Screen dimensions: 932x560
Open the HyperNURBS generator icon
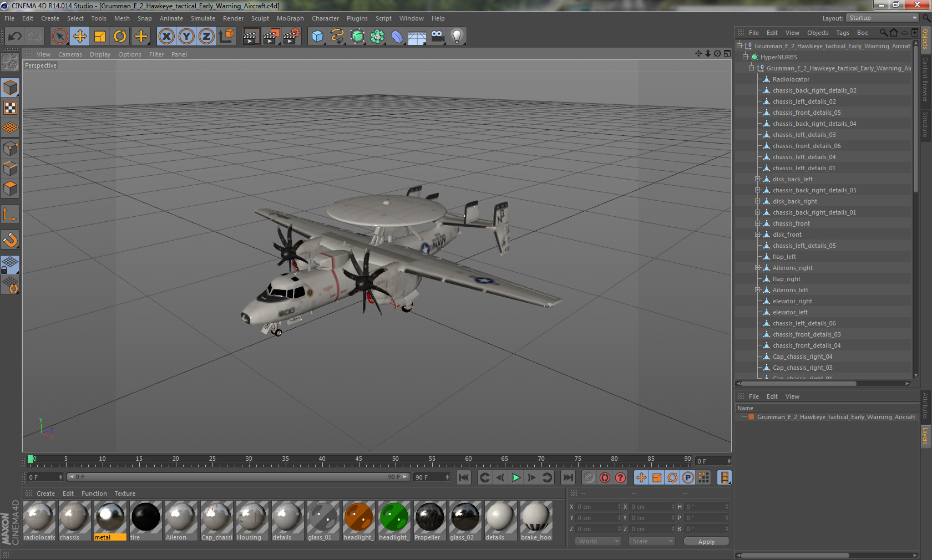click(357, 37)
